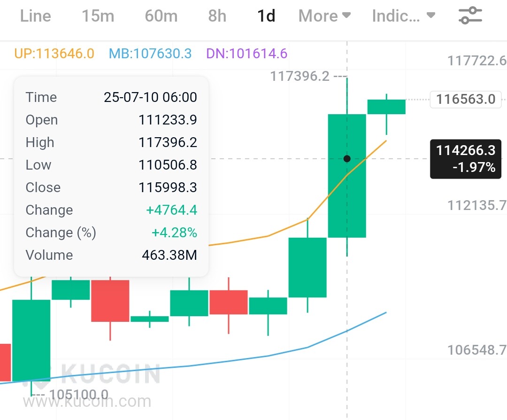507x420 pixels.
Task: Click the UP:113646.0 Bollinger label
Action: [x=54, y=54]
